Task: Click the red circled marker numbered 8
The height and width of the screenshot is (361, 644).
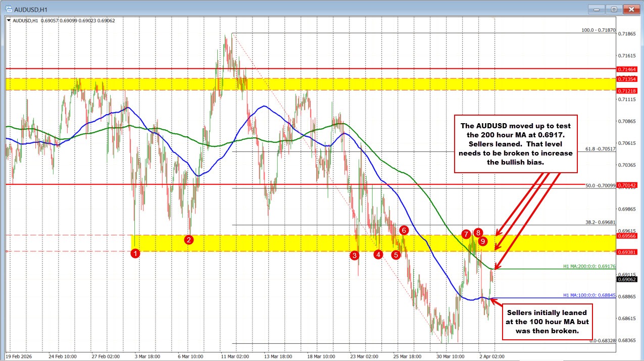Action: [x=477, y=233]
